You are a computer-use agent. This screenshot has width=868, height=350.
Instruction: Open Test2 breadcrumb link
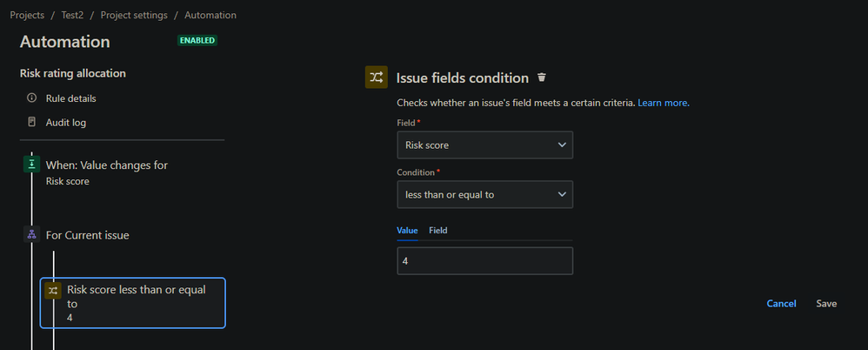pyautogui.click(x=72, y=15)
